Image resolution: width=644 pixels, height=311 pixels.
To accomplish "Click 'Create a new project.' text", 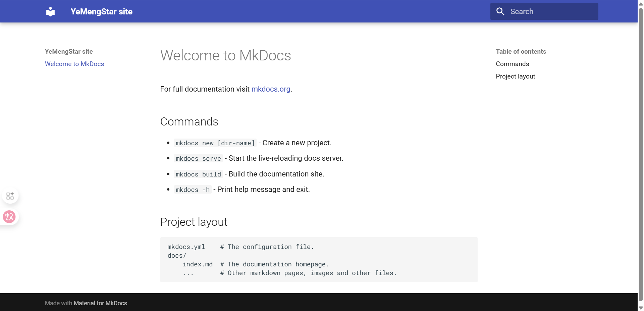I will 297,143.
